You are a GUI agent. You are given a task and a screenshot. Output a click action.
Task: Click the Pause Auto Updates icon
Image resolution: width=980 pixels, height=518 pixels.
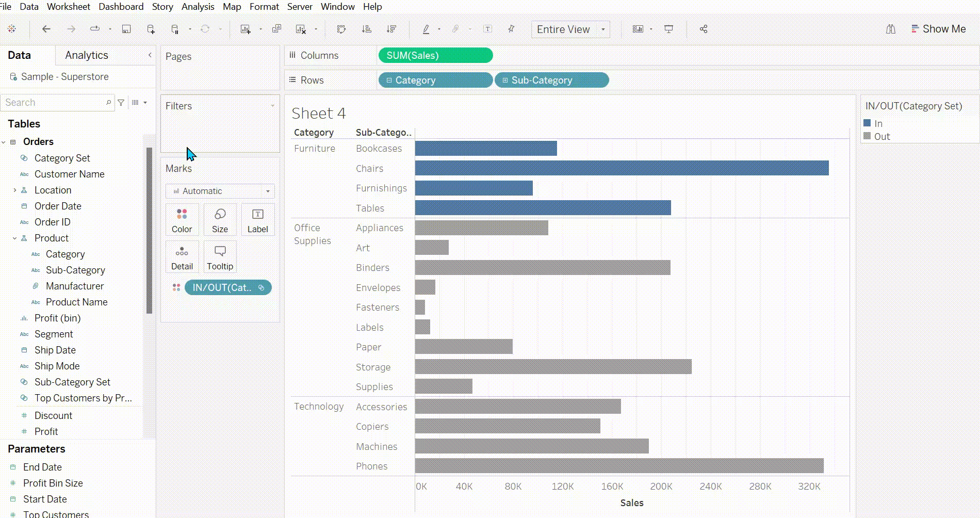coord(175,29)
